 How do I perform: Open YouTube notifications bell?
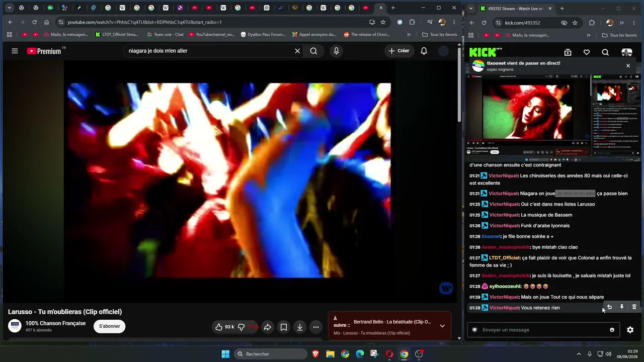[x=424, y=51]
